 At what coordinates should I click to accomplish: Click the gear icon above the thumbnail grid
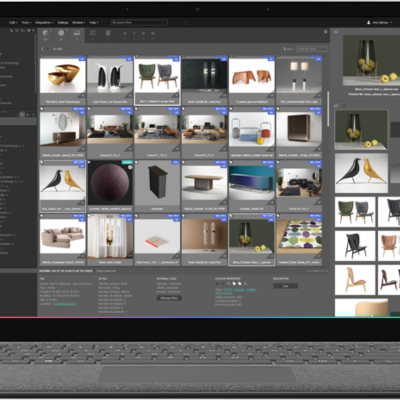tap(326, 32)
